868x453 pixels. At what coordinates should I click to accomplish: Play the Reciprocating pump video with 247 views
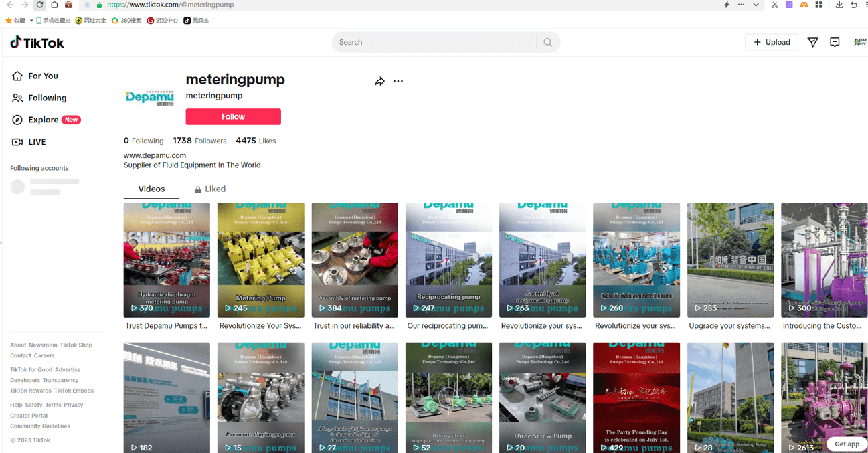(x=448, y=260)
